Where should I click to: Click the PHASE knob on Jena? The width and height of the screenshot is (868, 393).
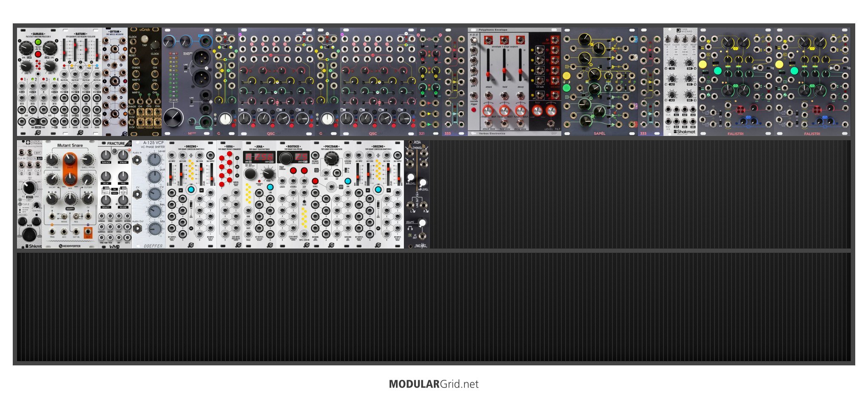[268, 173]
